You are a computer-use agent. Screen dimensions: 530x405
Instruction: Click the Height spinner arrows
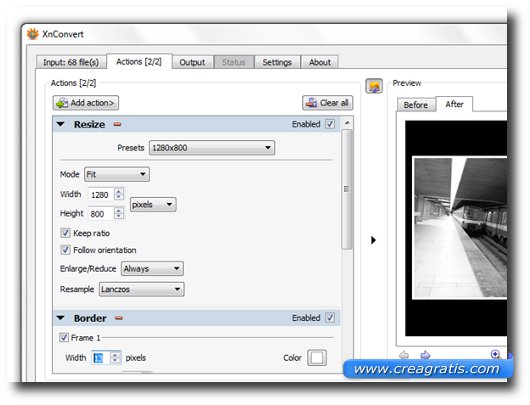119,213
